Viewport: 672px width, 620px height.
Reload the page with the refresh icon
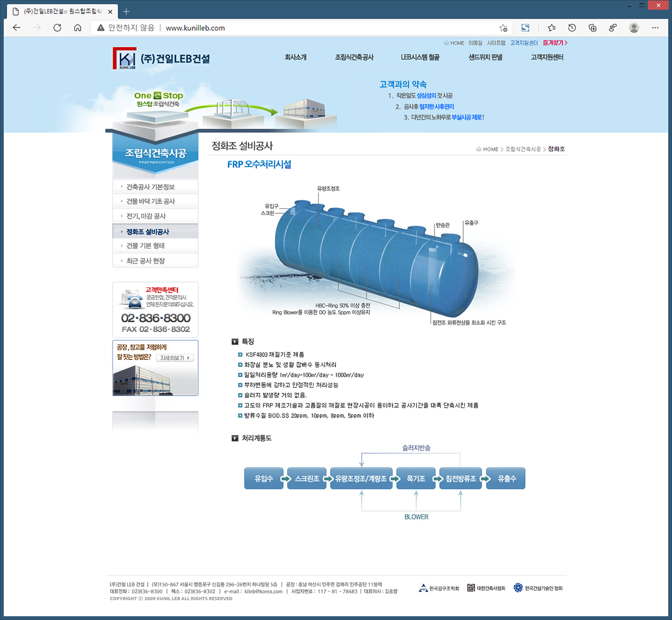(57, 28)
